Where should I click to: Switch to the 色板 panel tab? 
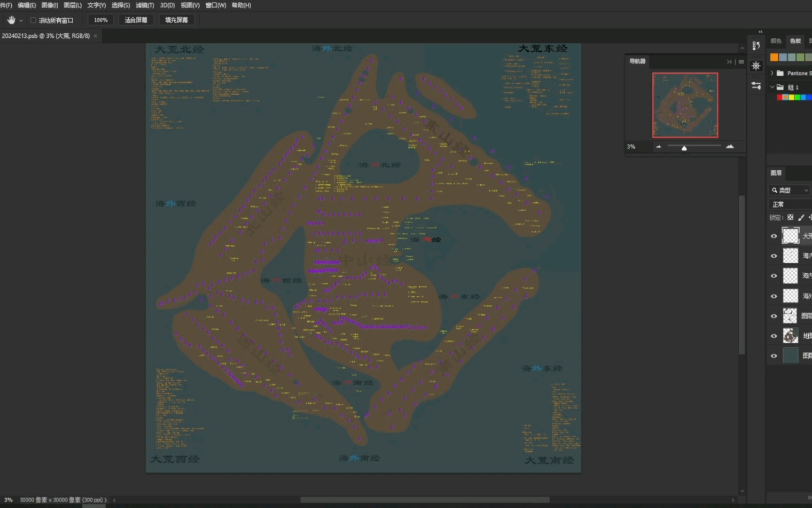coord(795,41)
